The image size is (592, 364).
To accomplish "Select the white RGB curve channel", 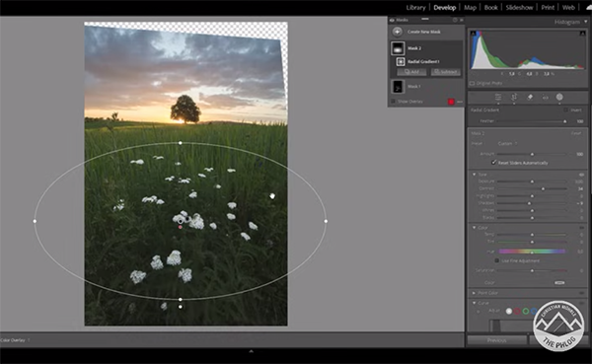I will (509, 311).
